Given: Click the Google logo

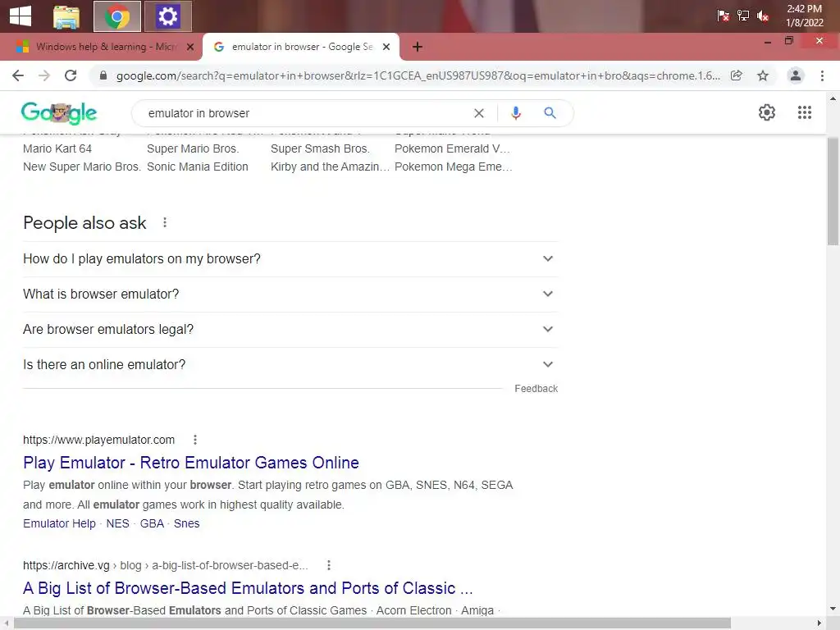Looking at the screenshot, I should click(59, 112).
